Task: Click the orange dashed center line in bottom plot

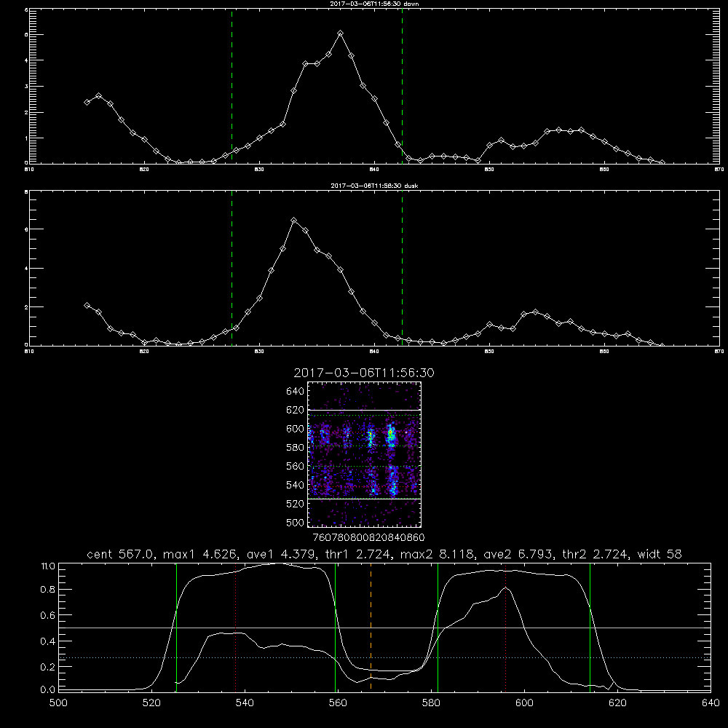Action: point(371,627)
